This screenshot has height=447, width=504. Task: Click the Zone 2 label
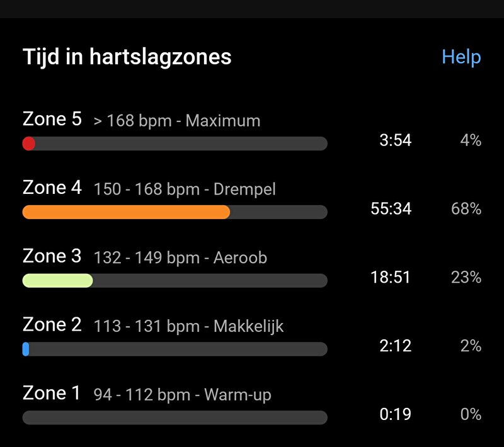point(52,324)
